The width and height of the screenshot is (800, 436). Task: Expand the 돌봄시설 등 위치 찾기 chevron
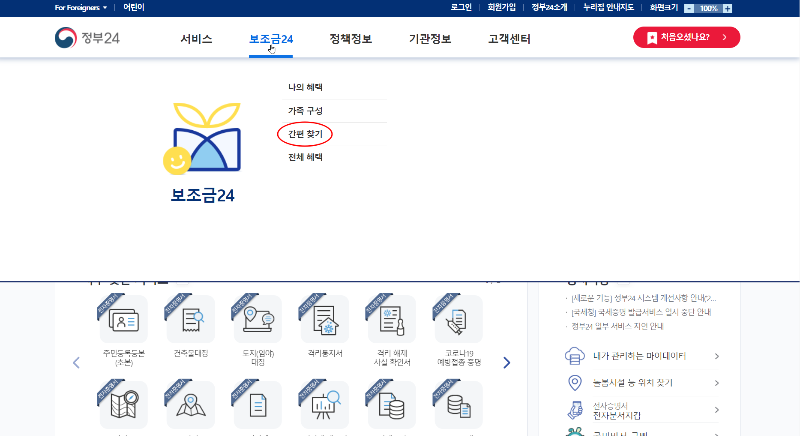point(717,383)
